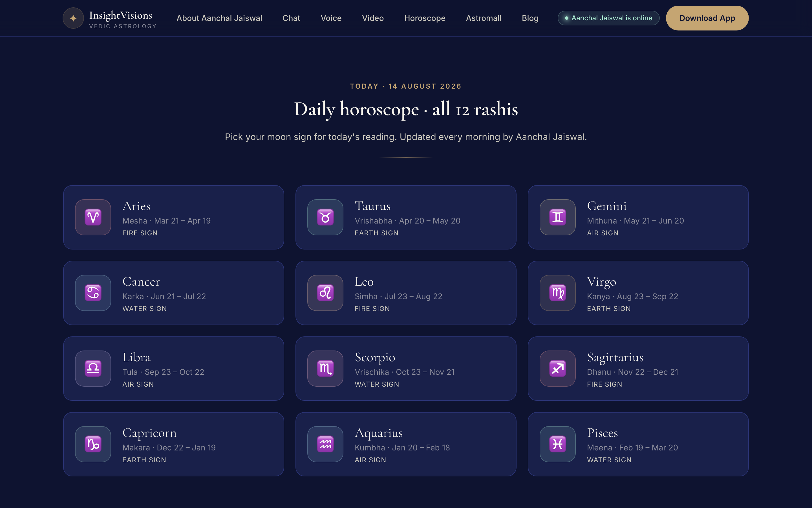
Task: Click the AIR SIGN label on the Libra card
Action: [x=138, y=384]
